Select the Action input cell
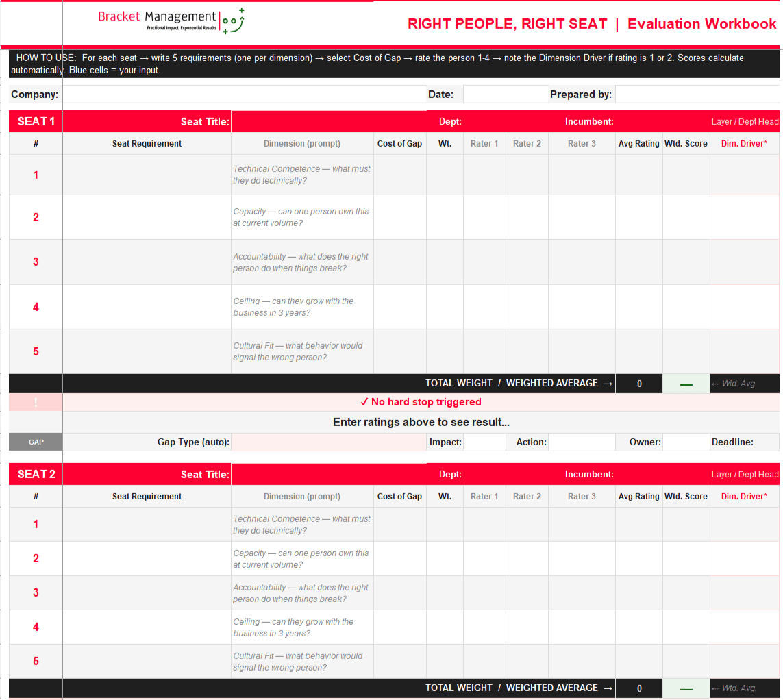Screen dimensions: 783x700 [x=582, y=442]
